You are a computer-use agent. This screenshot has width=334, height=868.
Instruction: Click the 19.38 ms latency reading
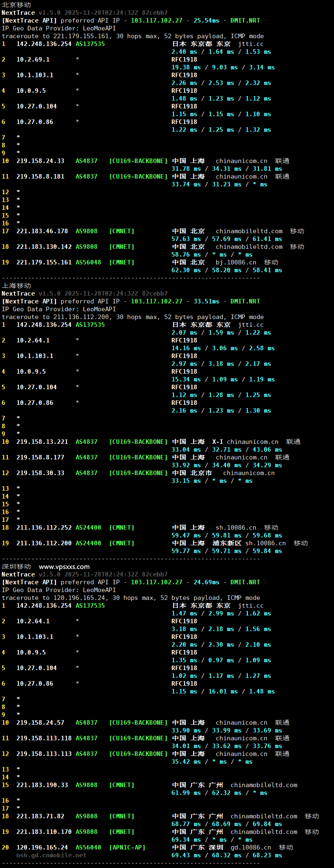click(x=186, y=67)
